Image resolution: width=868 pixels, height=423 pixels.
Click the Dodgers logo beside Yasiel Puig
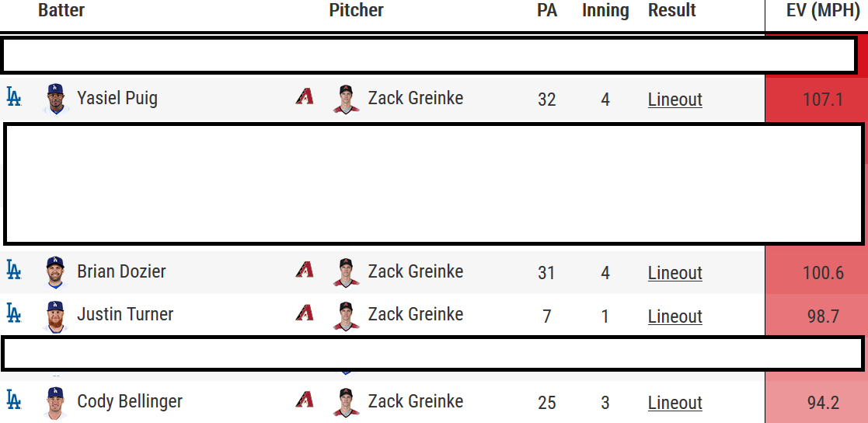point(13,97)
